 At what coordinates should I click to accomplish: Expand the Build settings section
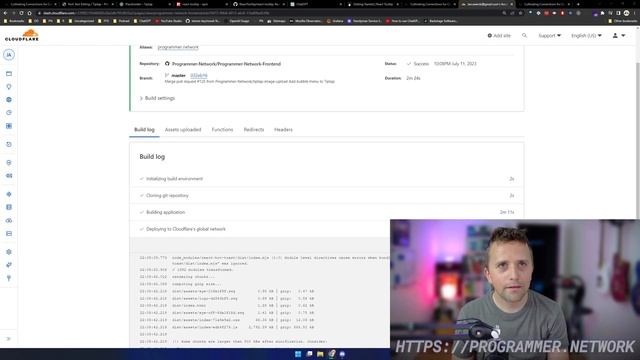158,98
